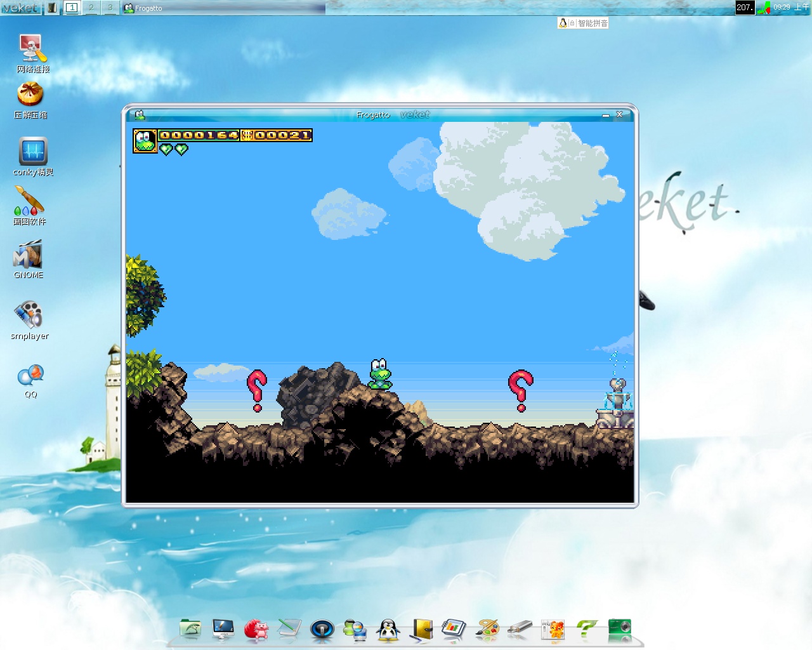Launch the green camera dock icon
Image resolution: width=812 pixels, height=650 pixels.
point(620,629)
